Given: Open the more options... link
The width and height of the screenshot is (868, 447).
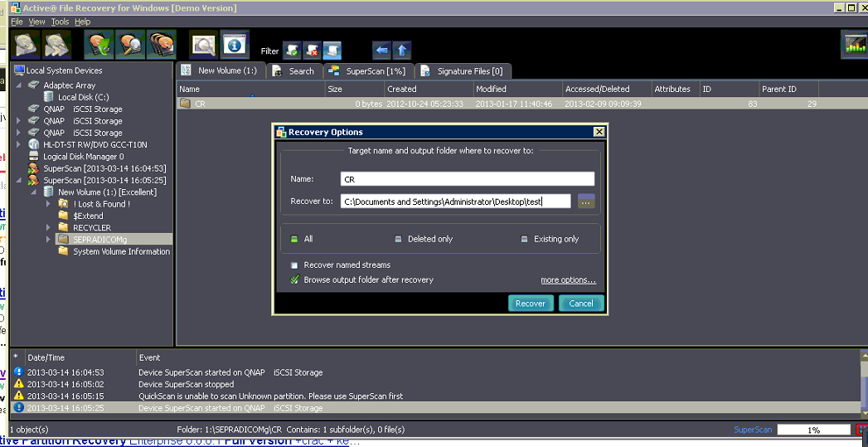Looking at the screenshot, I should coord(568,280).
